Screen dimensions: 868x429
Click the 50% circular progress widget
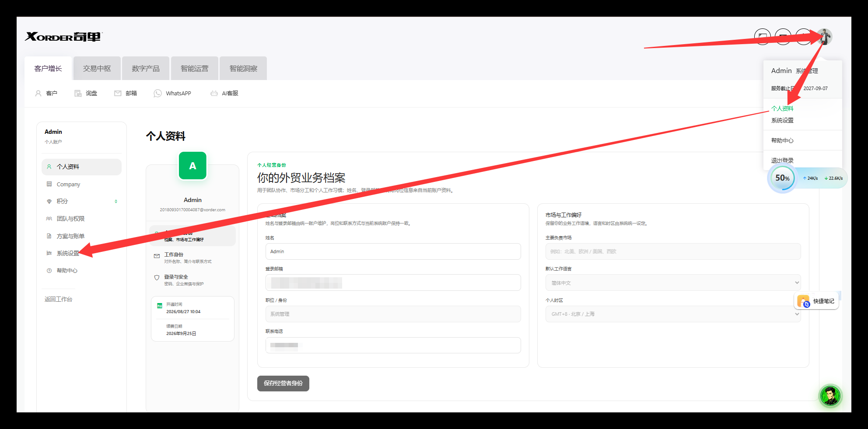point(782,178)
